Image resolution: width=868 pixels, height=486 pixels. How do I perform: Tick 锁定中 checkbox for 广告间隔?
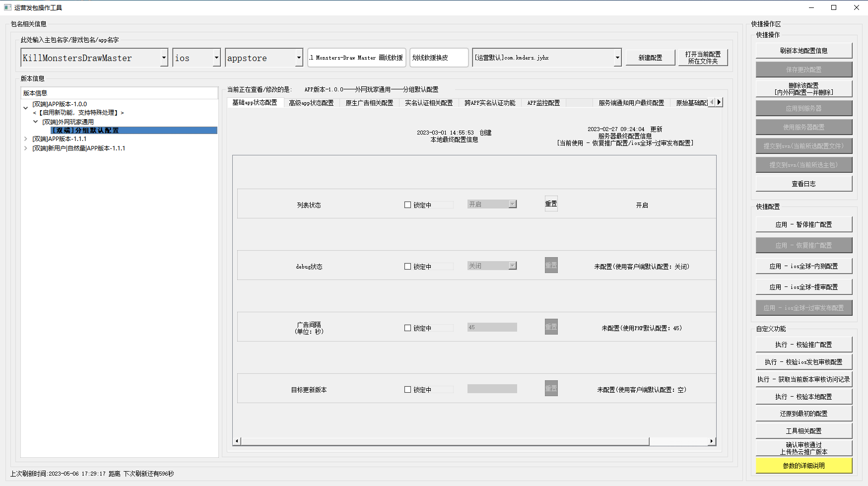407,328
